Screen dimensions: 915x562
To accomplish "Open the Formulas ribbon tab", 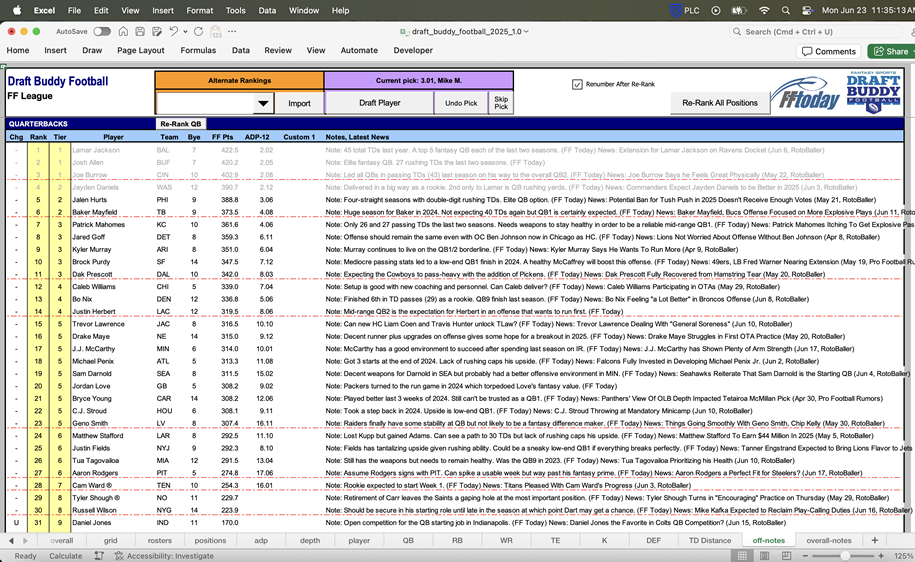I will point(198,50).
